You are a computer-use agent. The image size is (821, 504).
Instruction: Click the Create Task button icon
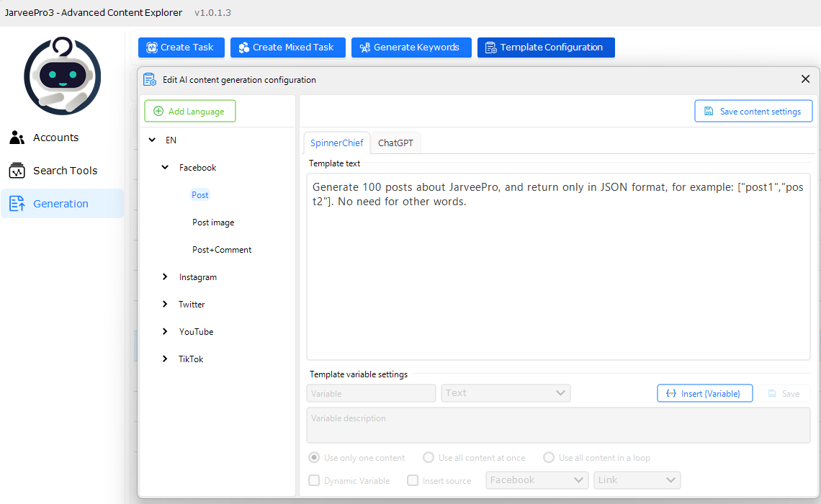pyautogui.click(x=152, y=48)
